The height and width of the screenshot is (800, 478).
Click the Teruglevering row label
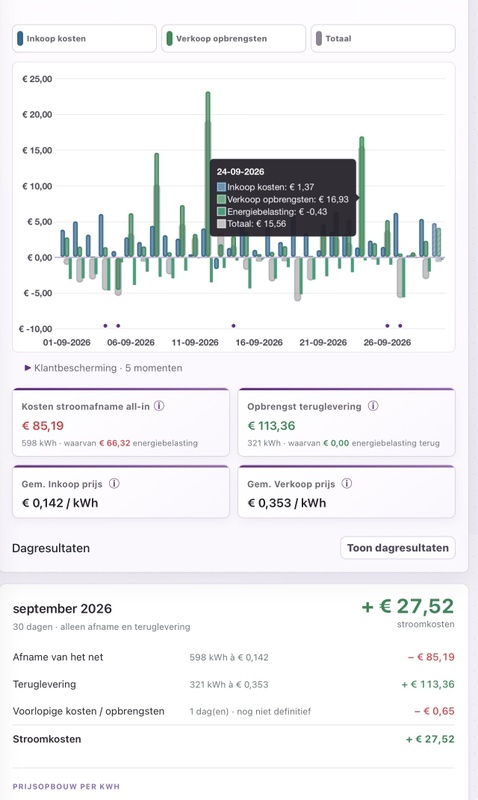(x=44, y=684)
